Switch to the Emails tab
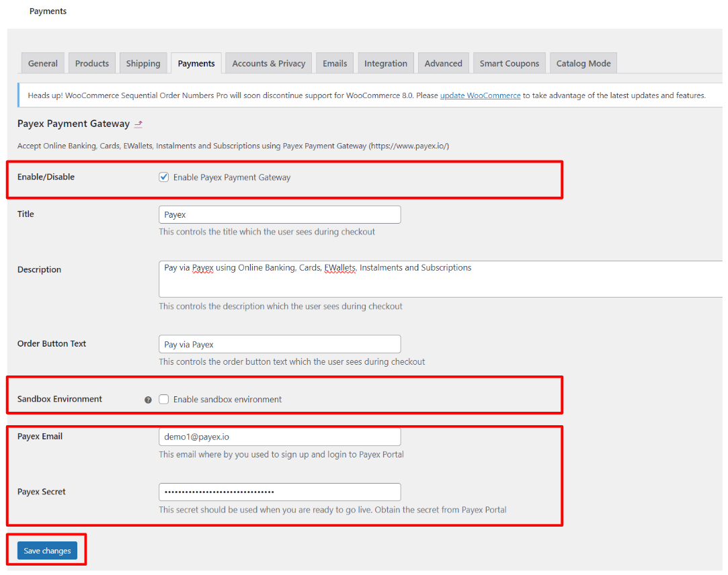Screen dimensions: 728x575 click(335, 64)
